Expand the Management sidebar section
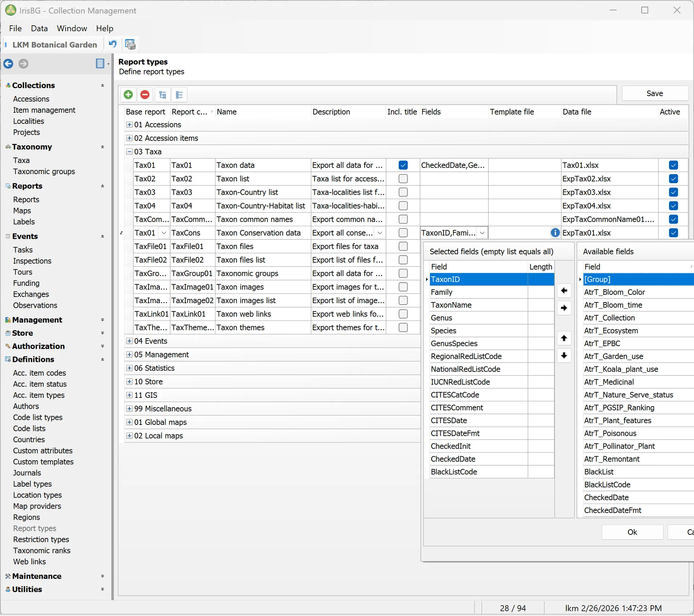The image size is (694, 616). 103,320
